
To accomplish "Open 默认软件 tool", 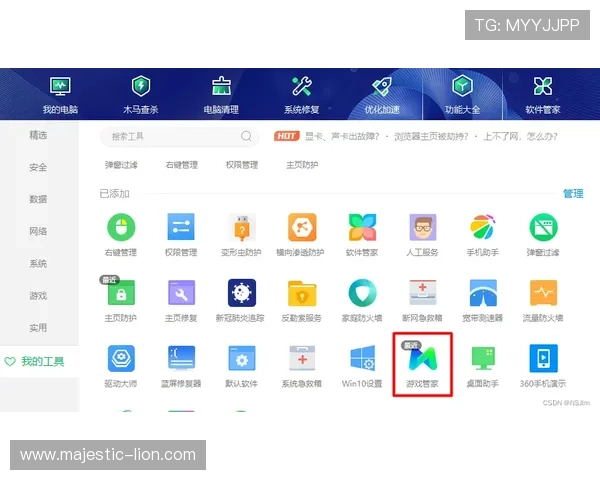I will (x=241, y=366).
